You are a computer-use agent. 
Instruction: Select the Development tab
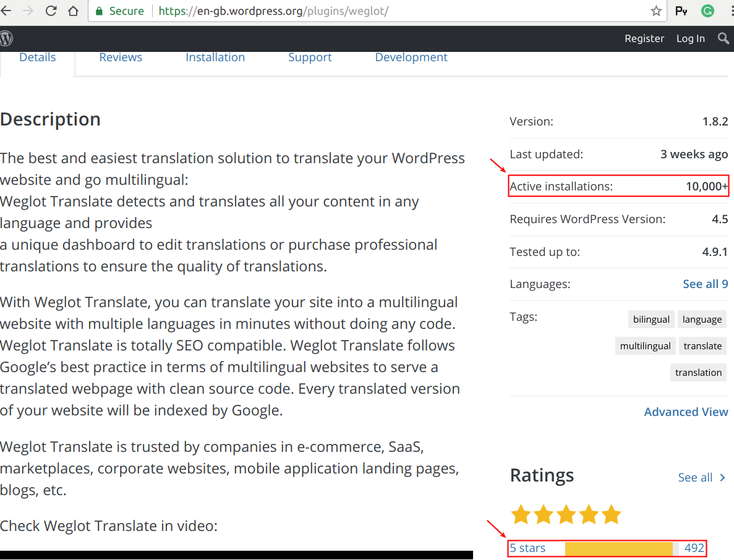[411, 57]
